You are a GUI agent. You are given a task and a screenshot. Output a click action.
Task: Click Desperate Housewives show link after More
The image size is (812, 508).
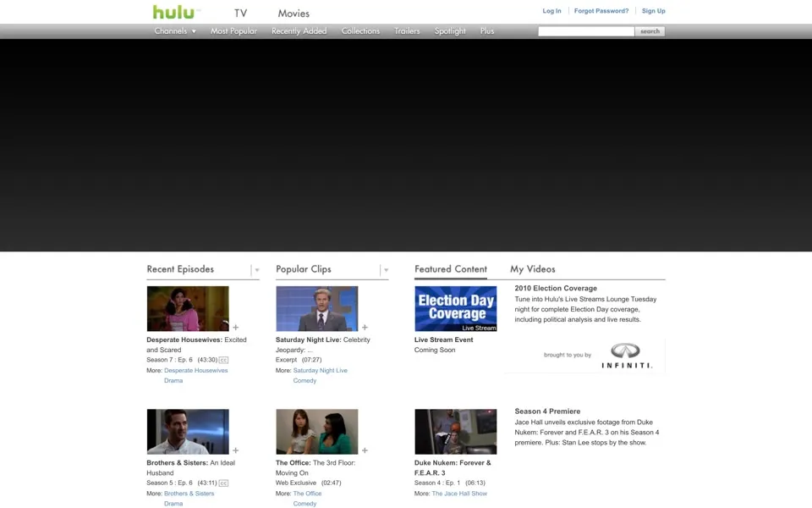(x=195, y=371)
